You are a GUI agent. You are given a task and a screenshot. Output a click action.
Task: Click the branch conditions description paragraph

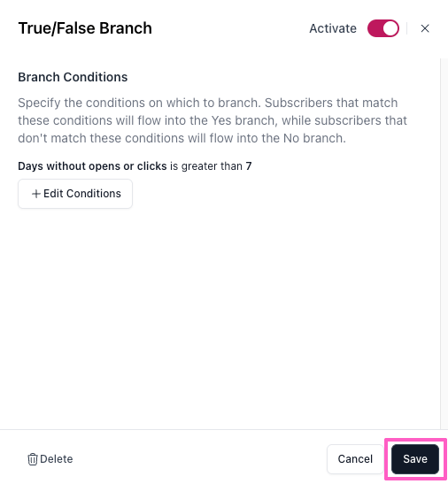click(212, 120)
